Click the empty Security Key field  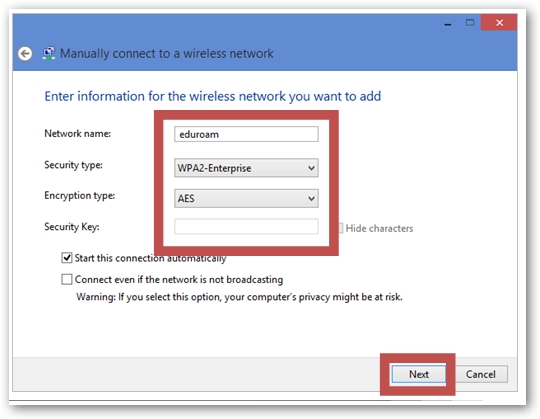pos(246,227)
